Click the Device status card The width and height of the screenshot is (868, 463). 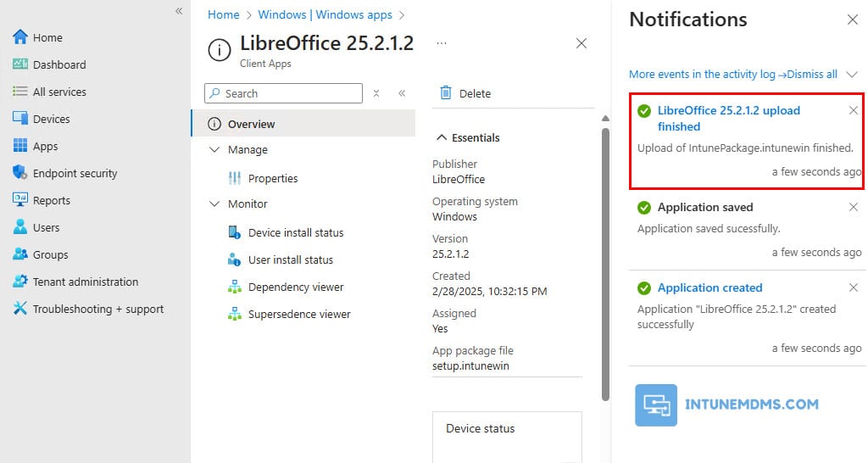(x=507, y=437)
